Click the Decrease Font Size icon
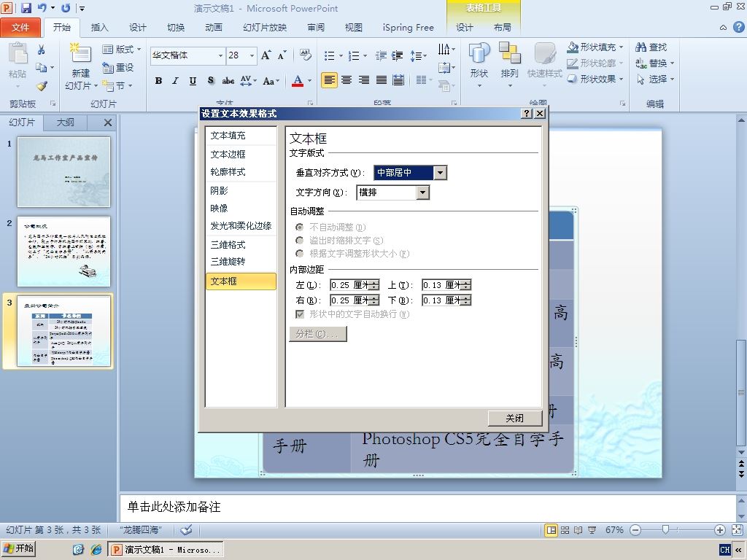Viewport: 747px width, 560px height. (x=282, y=55)
